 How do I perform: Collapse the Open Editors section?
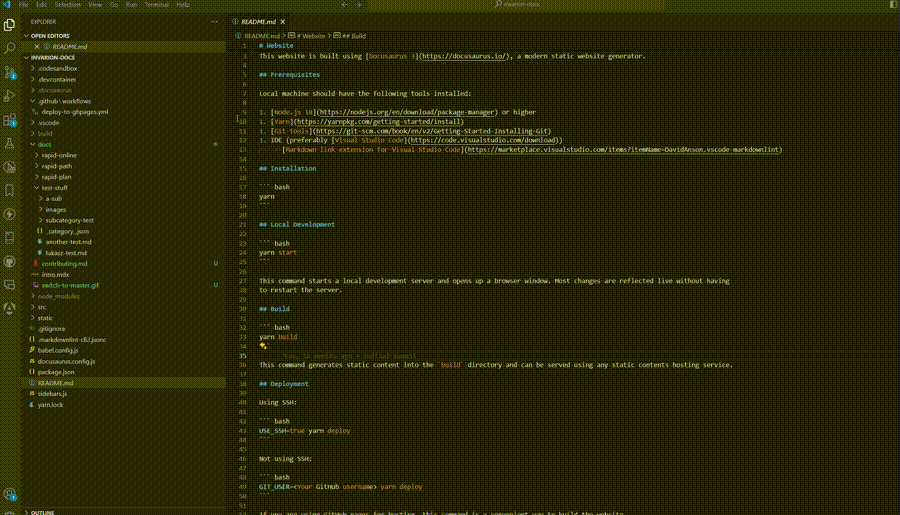coord(26,36)
